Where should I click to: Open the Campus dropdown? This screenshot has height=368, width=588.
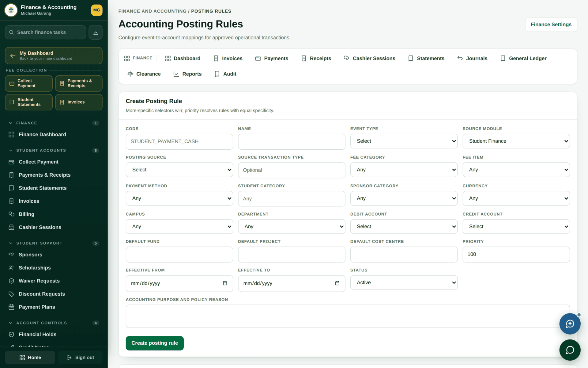point(179,227)
